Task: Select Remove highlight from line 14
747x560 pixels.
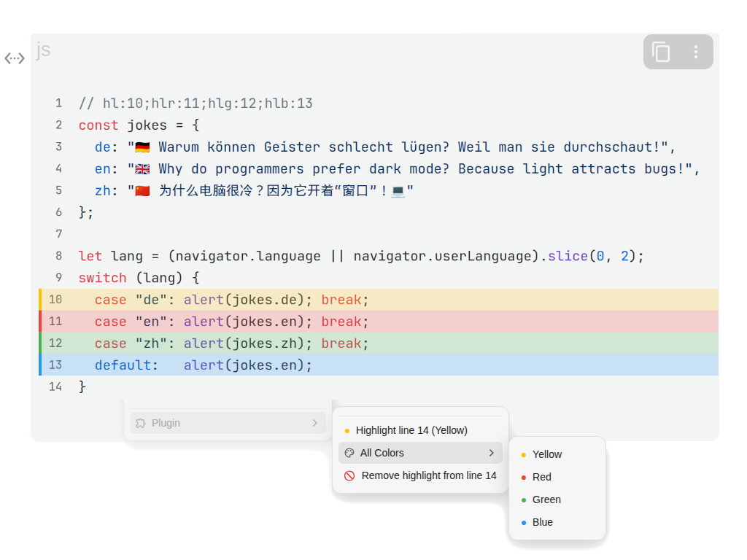Action: 428,475
